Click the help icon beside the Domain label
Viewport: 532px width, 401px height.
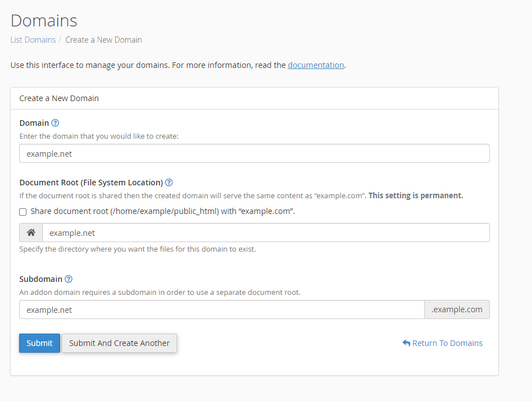55,123
